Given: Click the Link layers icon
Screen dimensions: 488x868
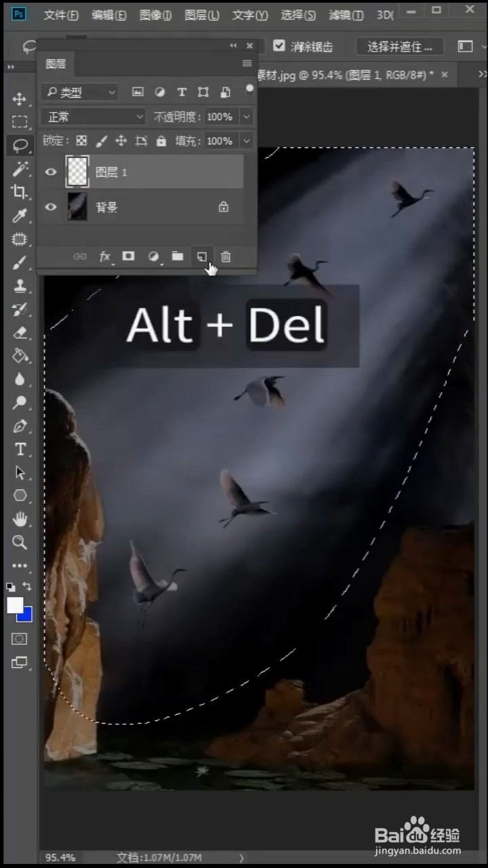Looking at the screenshot, I should 80,256.
